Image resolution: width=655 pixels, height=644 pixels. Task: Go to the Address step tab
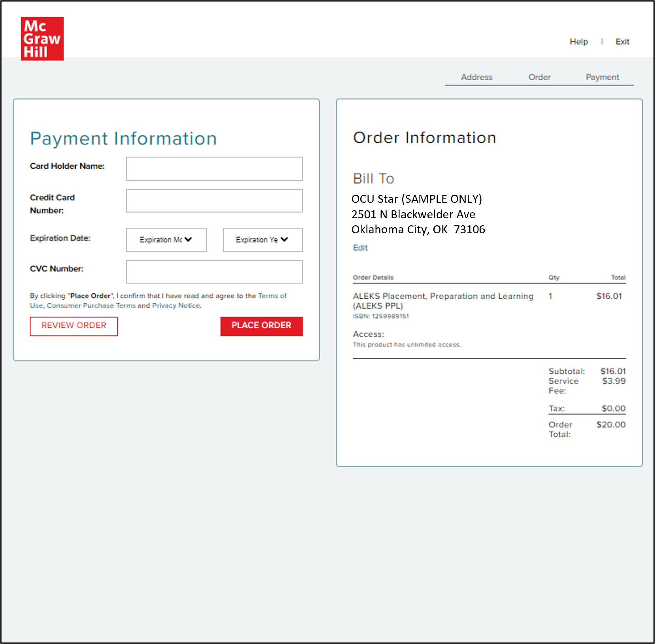click(x=476, y=77)
